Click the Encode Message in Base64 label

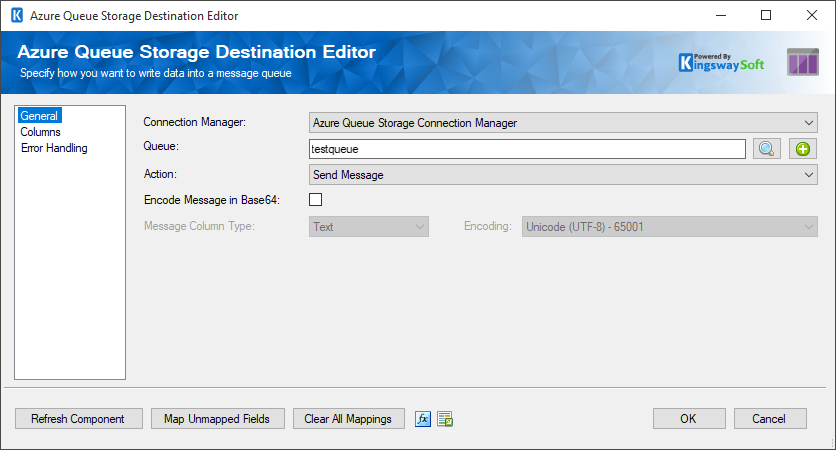click(212, 200)
